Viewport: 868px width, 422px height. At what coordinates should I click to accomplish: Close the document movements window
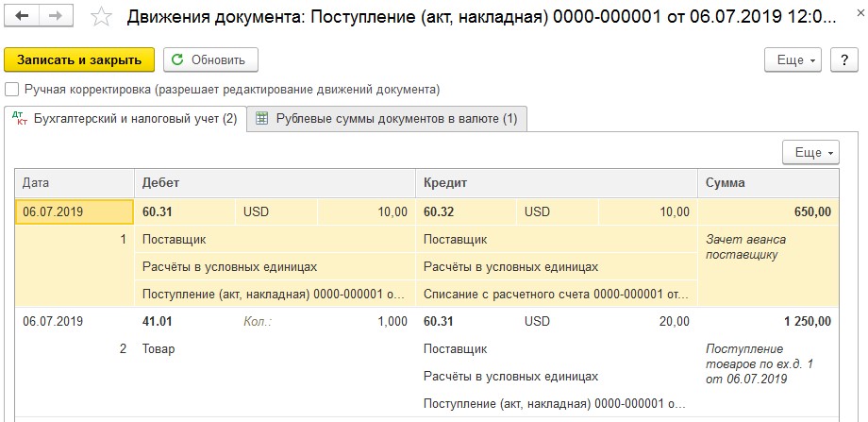859,15
